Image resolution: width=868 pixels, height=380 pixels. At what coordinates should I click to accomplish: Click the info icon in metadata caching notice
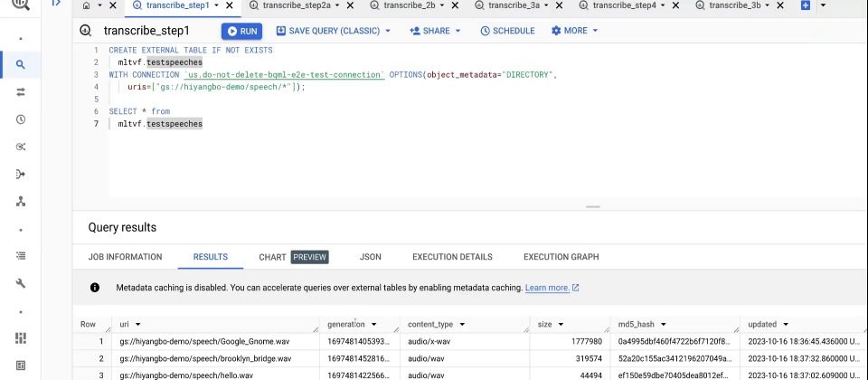[95, 288]
